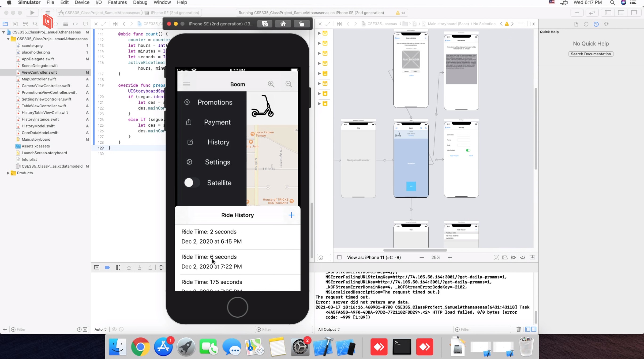
Task: Tap the zoom-in magnifier in Boom app
Action: point(271,84)
